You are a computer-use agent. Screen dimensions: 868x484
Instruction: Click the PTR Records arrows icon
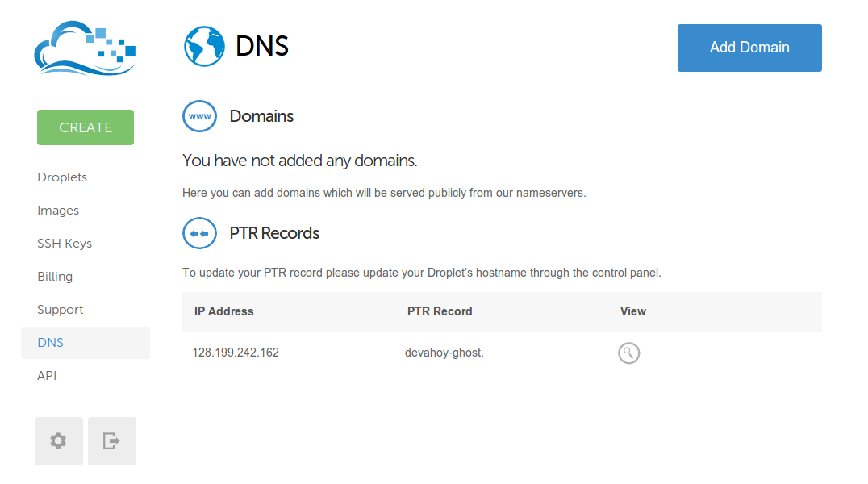click(199, 233)
